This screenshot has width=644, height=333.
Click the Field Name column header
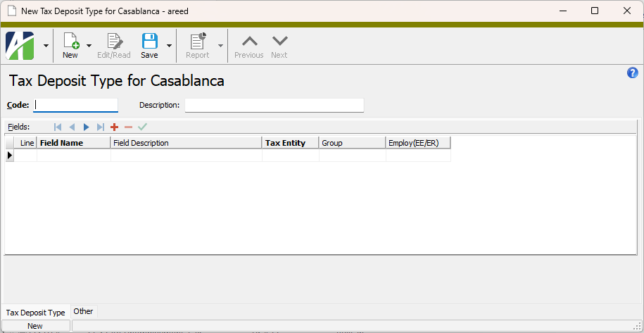tap(73, 143)
